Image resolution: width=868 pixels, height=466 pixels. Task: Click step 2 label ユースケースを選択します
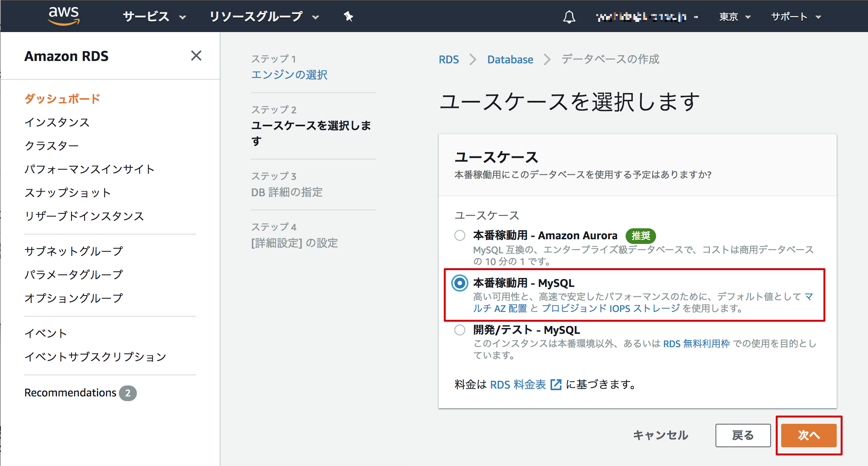[x=311, y=133]
